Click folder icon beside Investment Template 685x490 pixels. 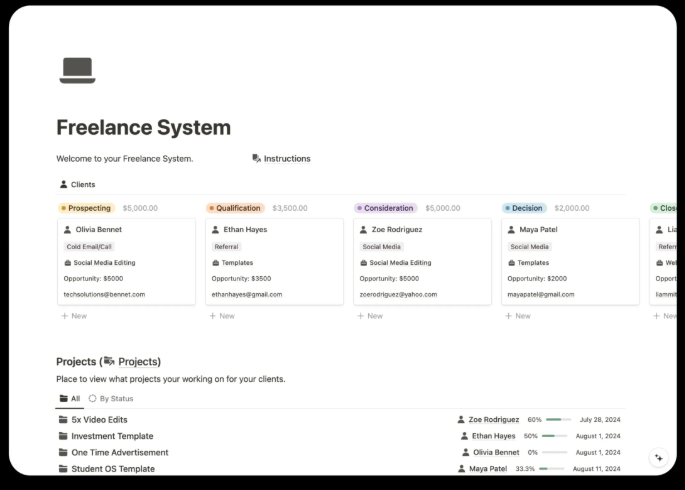click(63, 436)
